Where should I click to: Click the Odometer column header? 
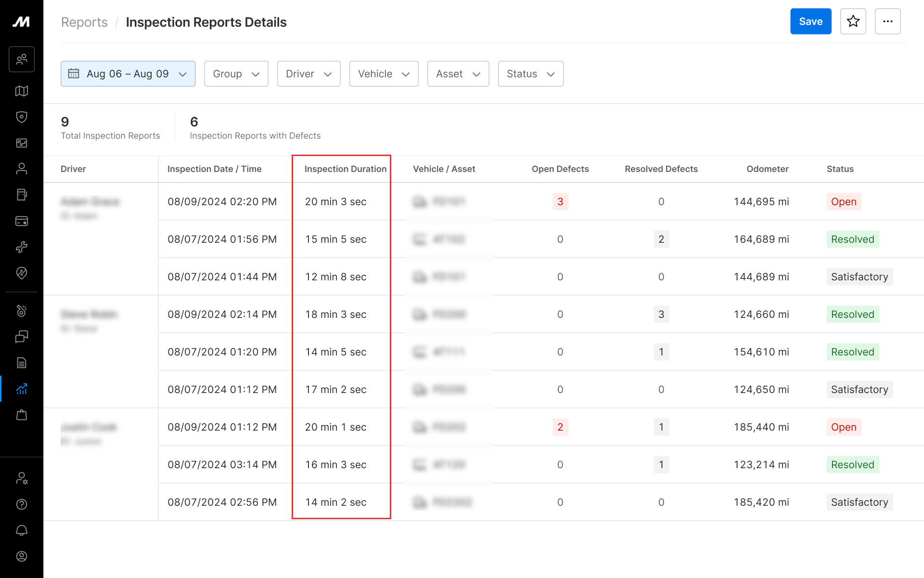coord(768,169)
